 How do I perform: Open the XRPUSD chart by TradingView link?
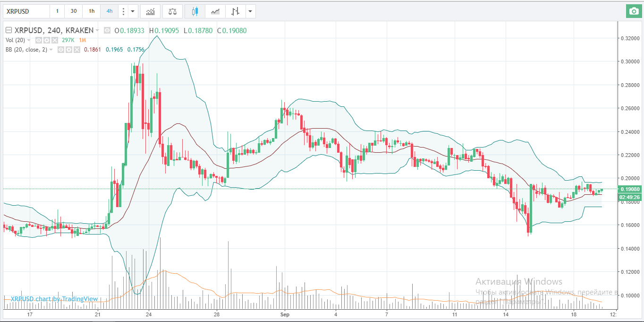click(54, 299)
